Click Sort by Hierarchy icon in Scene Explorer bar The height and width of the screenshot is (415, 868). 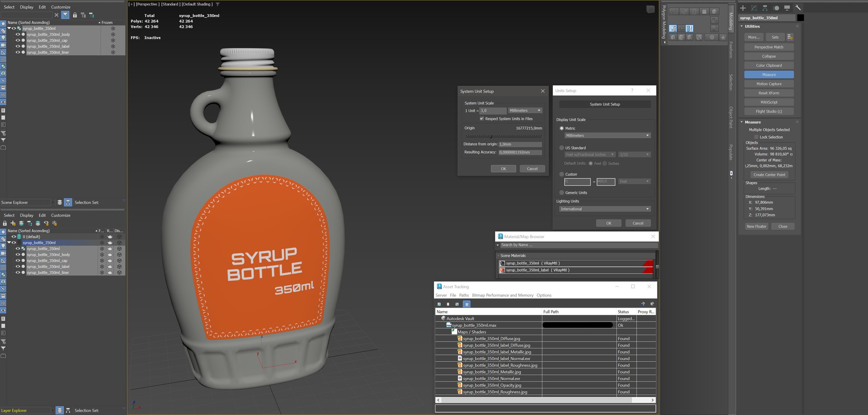68,202
